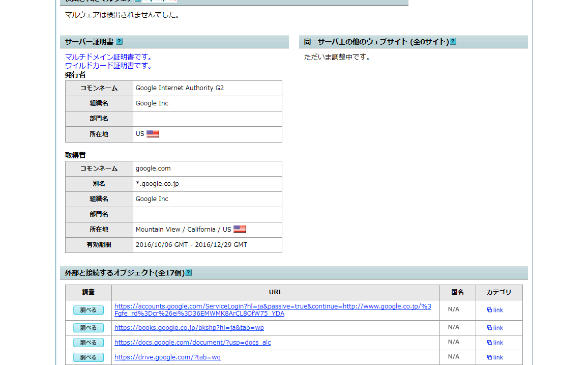Image resolution: width=588 pixels, height=365 pixels.
Task: Click the US flag in issuer 所在地 row
Action: coord(153,133)
